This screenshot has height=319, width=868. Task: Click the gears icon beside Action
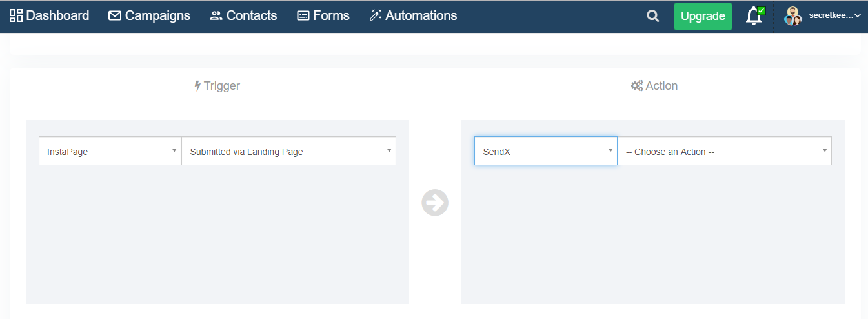coord(636,85)
